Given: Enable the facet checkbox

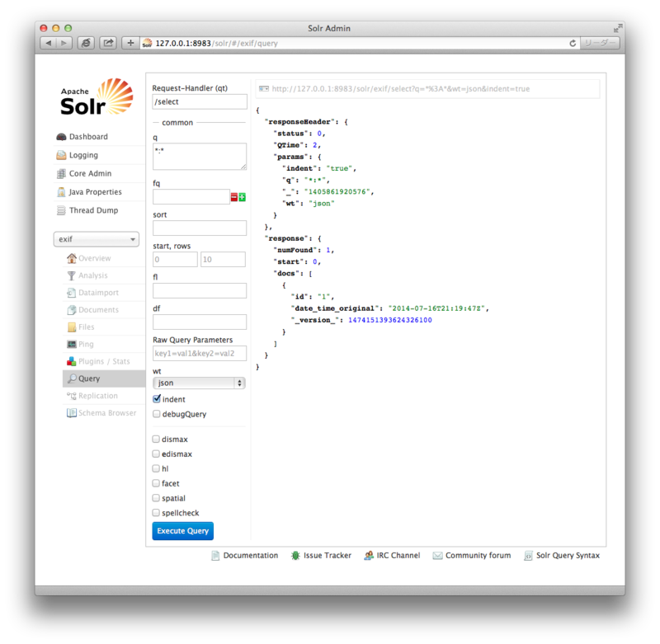Looking at the screenshot, I should pos(156,483).
